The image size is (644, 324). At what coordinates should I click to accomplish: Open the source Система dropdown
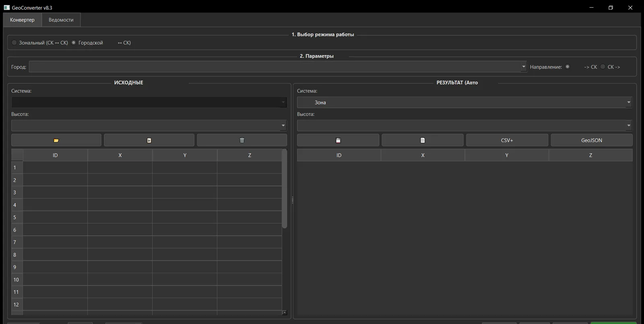149,102
